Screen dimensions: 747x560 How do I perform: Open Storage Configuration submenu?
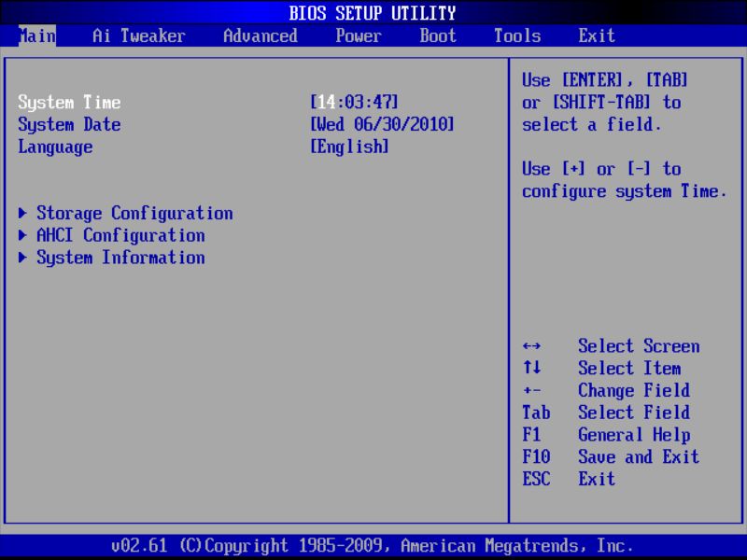click(134, 214)
